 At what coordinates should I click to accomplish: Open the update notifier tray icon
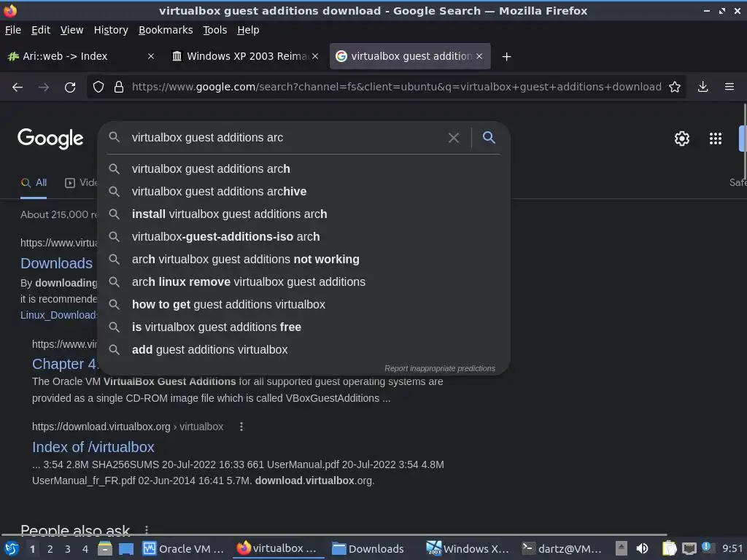pos(708,548)
